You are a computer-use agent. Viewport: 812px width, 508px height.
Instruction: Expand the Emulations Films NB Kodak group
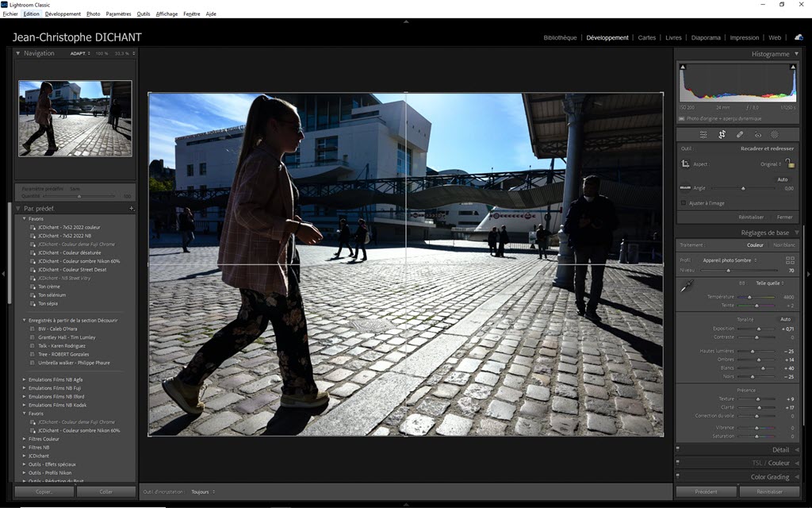pos(25,405)
